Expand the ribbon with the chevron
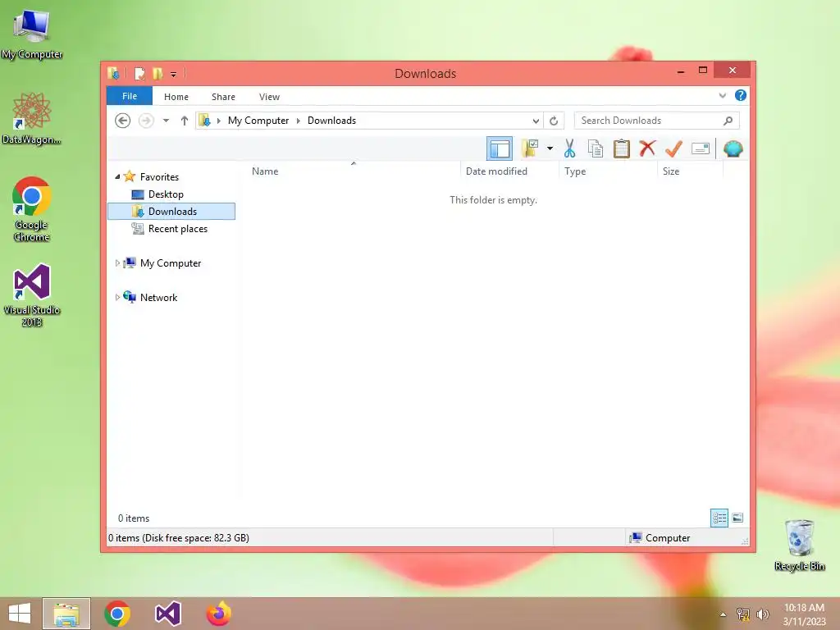This screenshot has width=840, height=630. (722, 95)
